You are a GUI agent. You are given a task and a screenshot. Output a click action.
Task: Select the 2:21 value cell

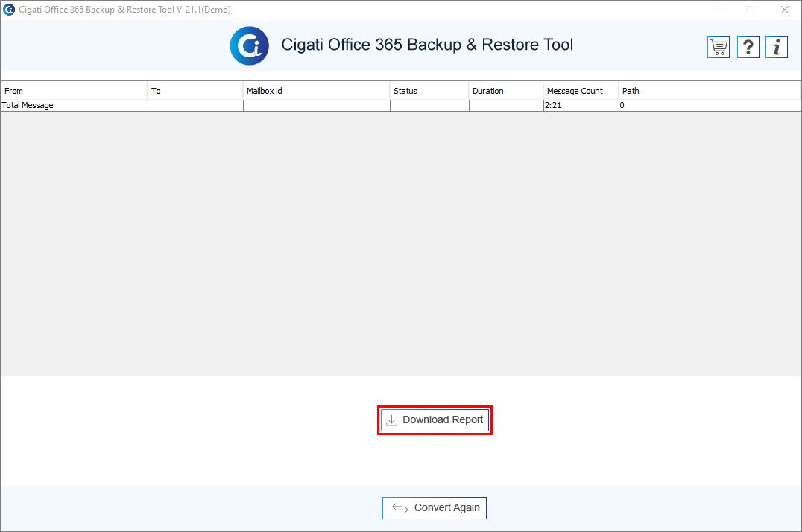581,105
